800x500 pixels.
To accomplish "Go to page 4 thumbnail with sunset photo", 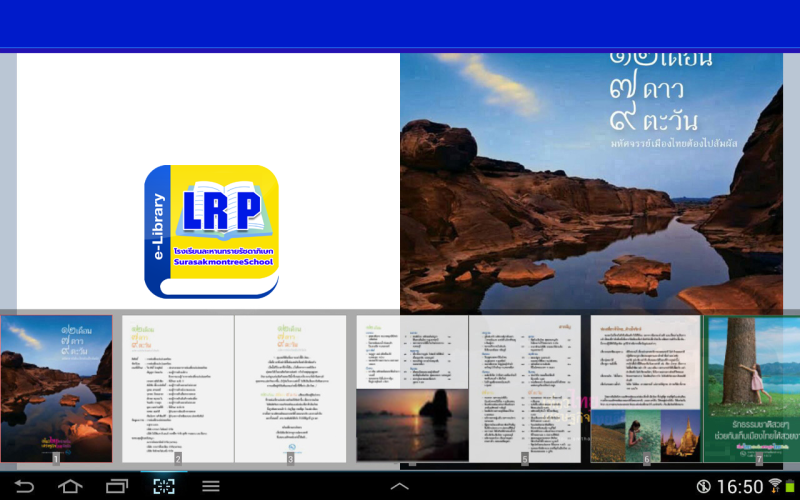I will tap(412, 390).
